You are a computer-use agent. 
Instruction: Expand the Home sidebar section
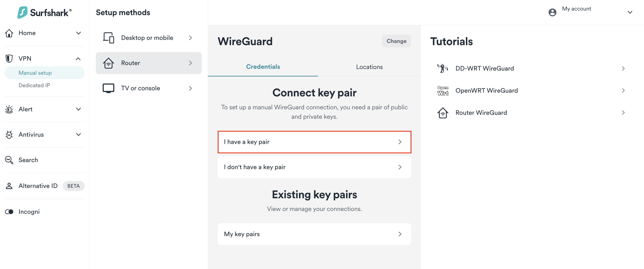[x=78, y=33]
